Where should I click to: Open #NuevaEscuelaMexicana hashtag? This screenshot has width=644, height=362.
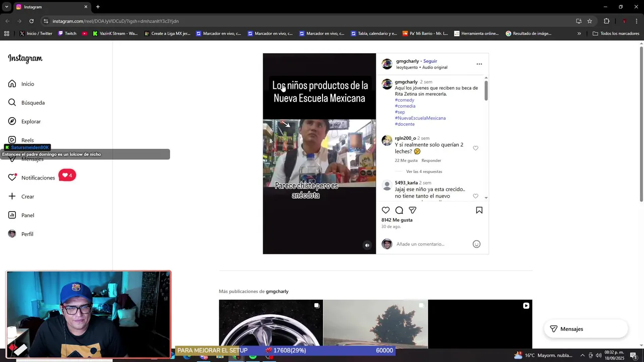coord(420,118)
